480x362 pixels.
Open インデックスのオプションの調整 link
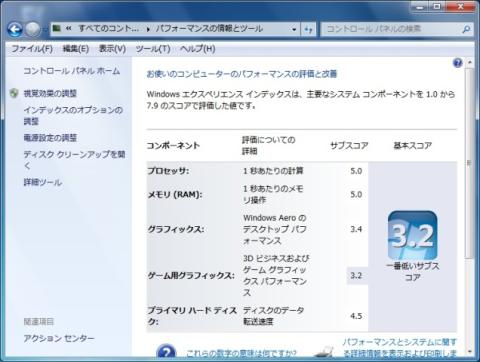click(73, 115)
